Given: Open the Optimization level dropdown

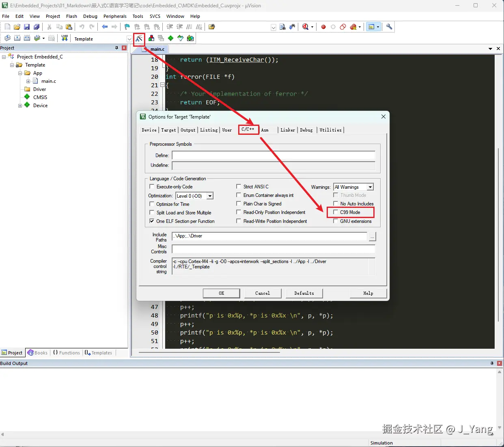Looking at the screenshot, I should (x=210, y=196).
